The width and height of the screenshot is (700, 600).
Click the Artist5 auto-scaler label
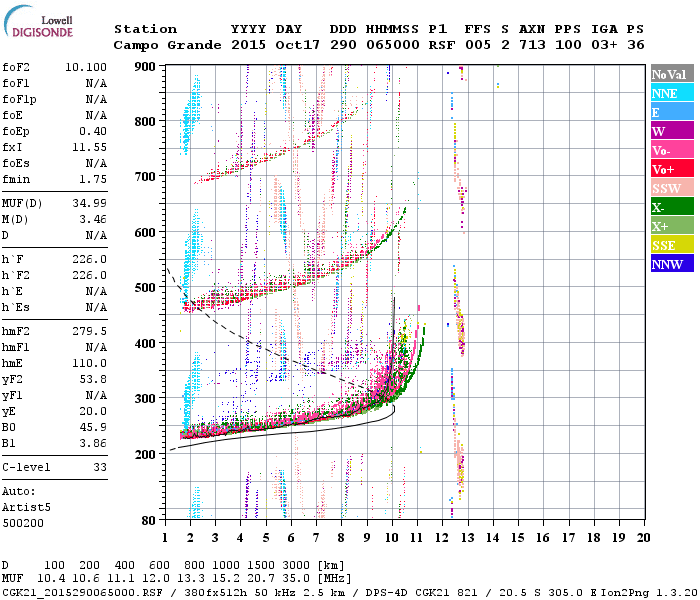click(x=26, y=508)
